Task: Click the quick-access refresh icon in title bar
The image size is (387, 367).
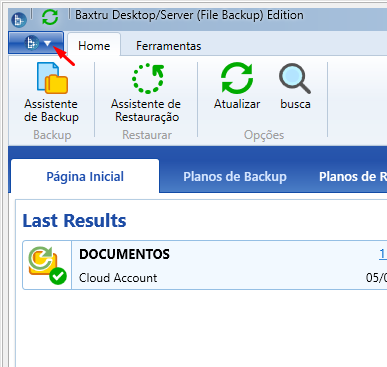Action: [x=50, y=17]
